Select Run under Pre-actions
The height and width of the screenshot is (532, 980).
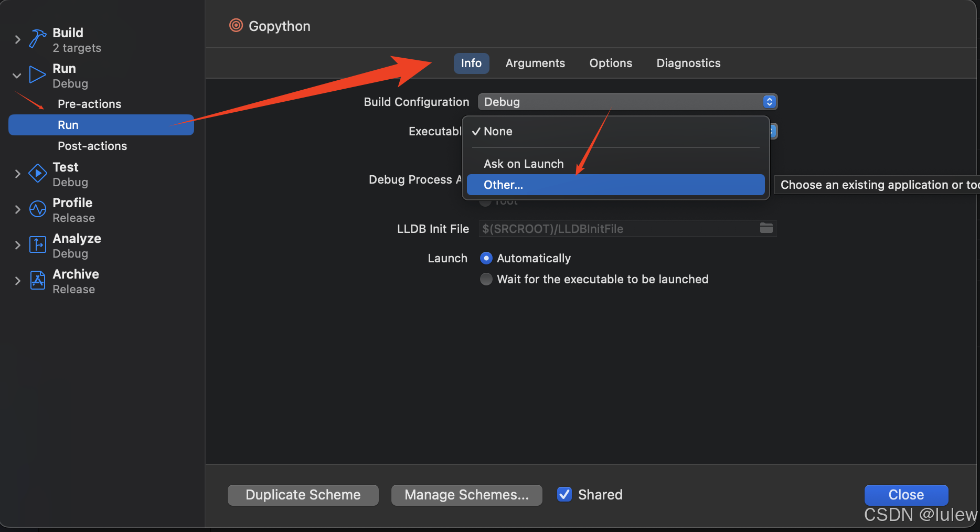click(x=68, y=125)
